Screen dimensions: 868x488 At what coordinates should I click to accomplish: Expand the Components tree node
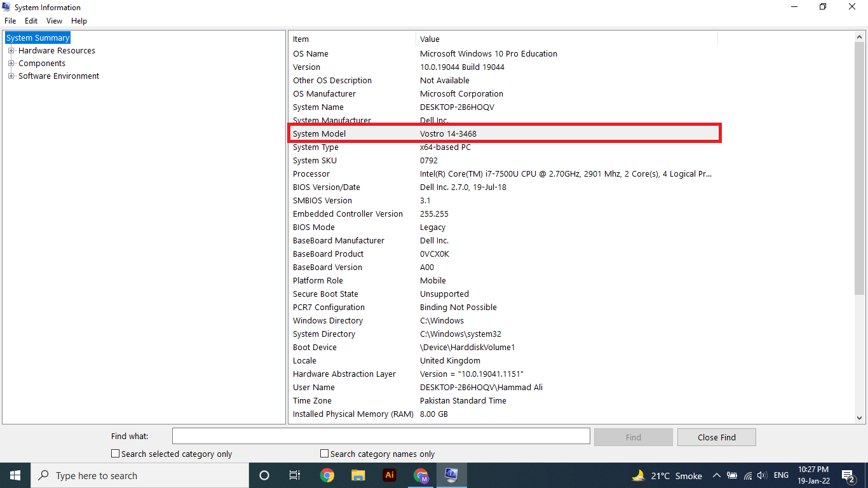[11, 64]
